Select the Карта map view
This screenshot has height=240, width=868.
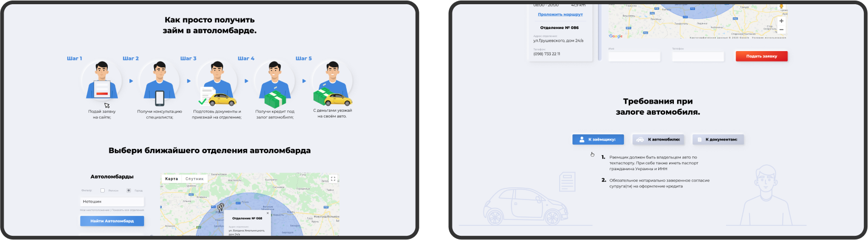pyautogui.click(x=171, y=179)
